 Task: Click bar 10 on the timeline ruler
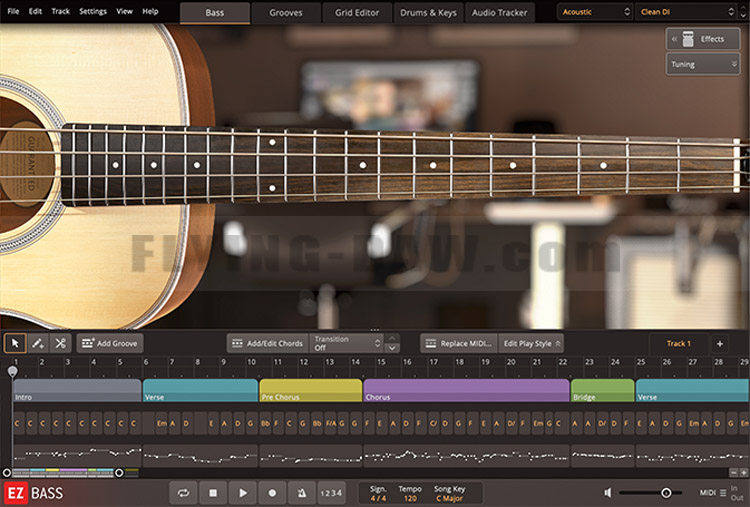pos(251,362)
